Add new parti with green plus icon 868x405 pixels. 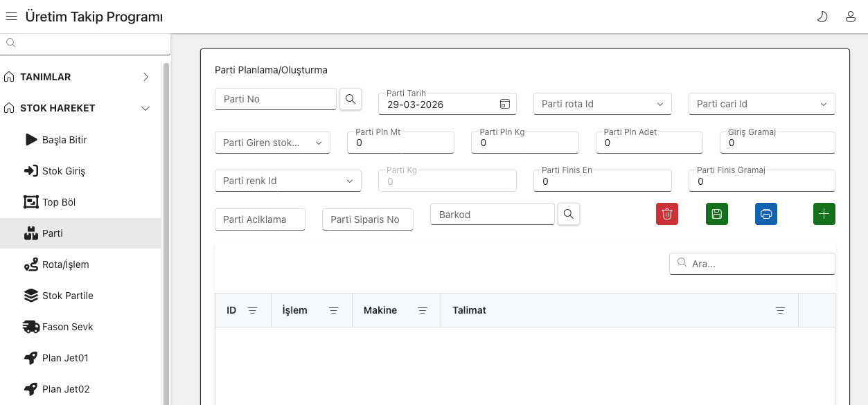tap(824, 214)
